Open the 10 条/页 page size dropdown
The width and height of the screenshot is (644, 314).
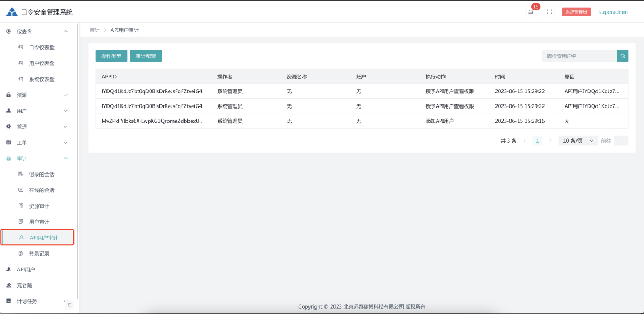pos(578,141)
